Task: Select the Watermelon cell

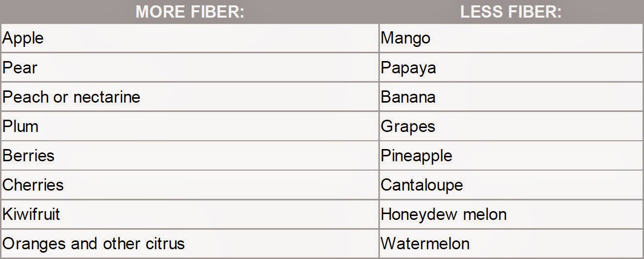Action: point(511,243)
